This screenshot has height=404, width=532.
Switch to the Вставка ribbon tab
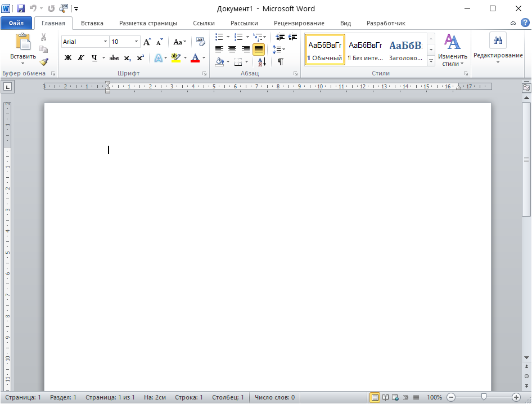coord(92,23)
